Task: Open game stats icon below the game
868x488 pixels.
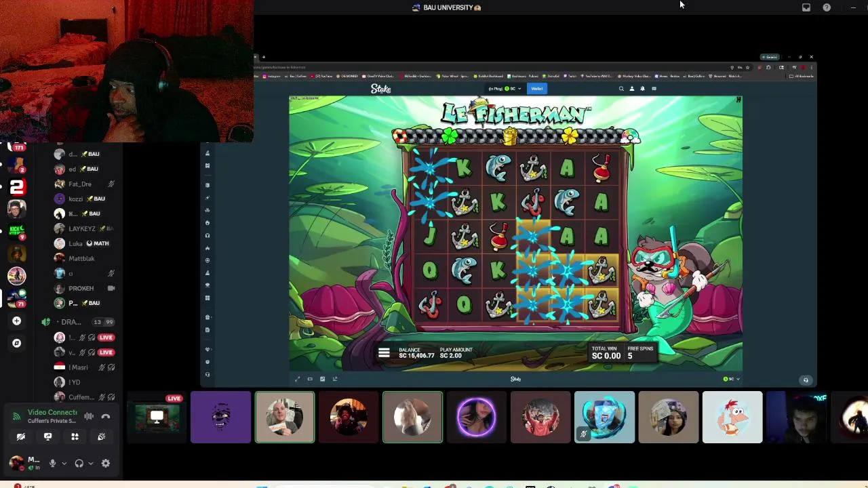Action: tap(322, 379)
